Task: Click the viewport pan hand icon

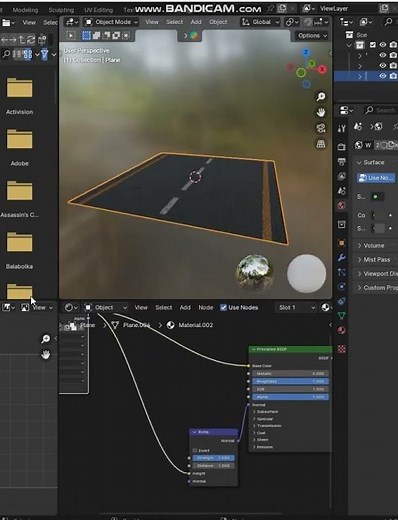Action: coord(321,112)
